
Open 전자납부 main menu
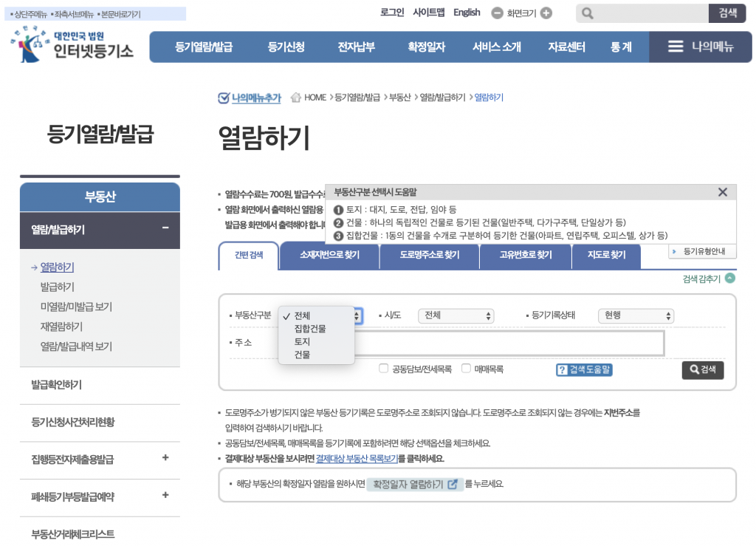pyautogui.click(x=357, y=47)
